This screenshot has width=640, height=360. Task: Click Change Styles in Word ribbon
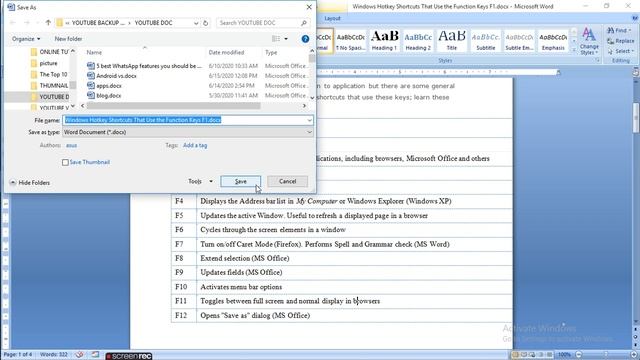point(589,41)
